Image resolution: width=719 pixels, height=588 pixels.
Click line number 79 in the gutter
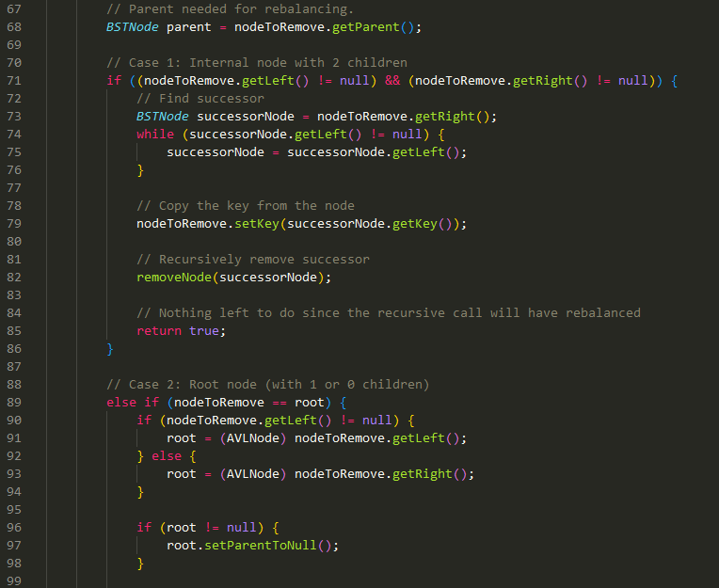coord(14,224)
